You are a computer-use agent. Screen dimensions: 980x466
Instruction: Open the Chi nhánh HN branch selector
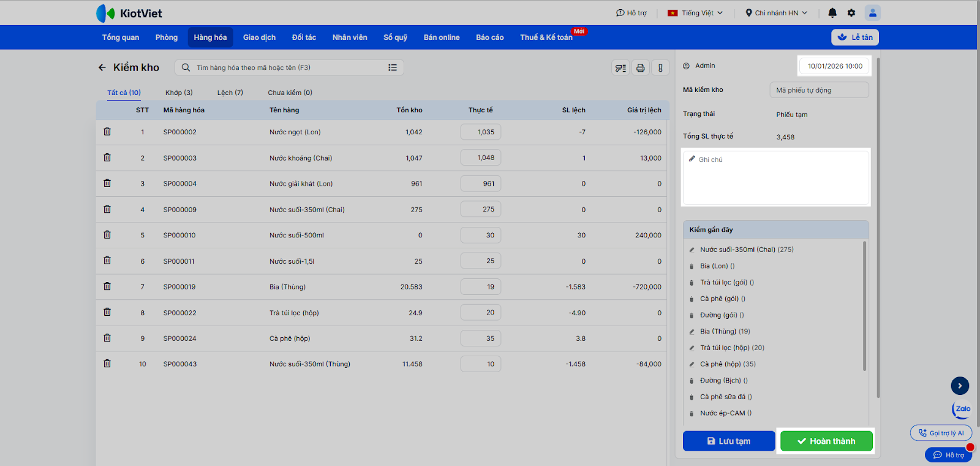tap(776, 13)
